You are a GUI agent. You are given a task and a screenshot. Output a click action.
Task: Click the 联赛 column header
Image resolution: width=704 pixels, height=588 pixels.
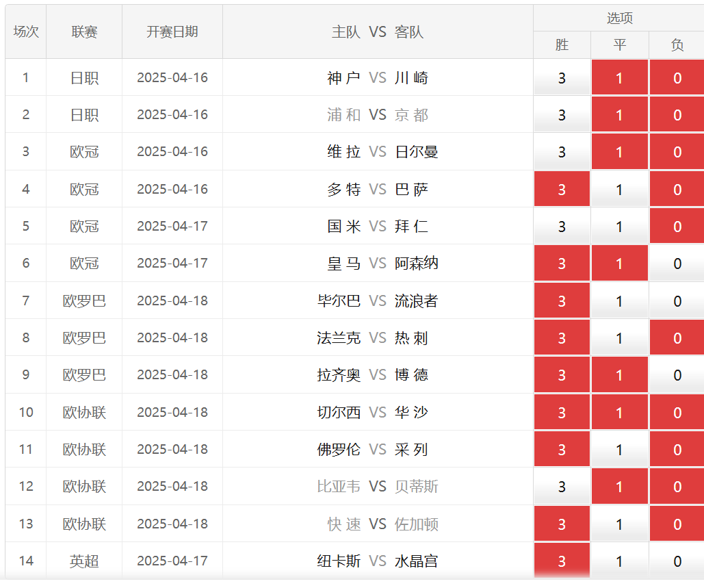[84, 31]
